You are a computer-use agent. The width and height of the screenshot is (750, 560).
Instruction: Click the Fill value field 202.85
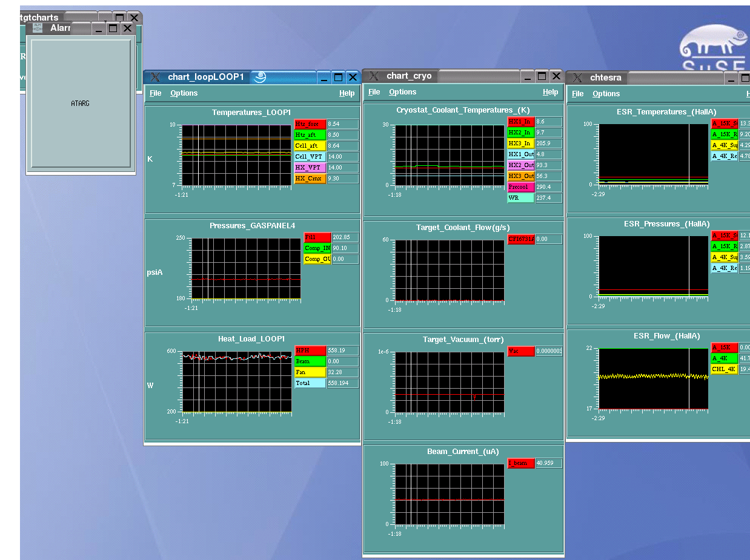coord(345,237)
